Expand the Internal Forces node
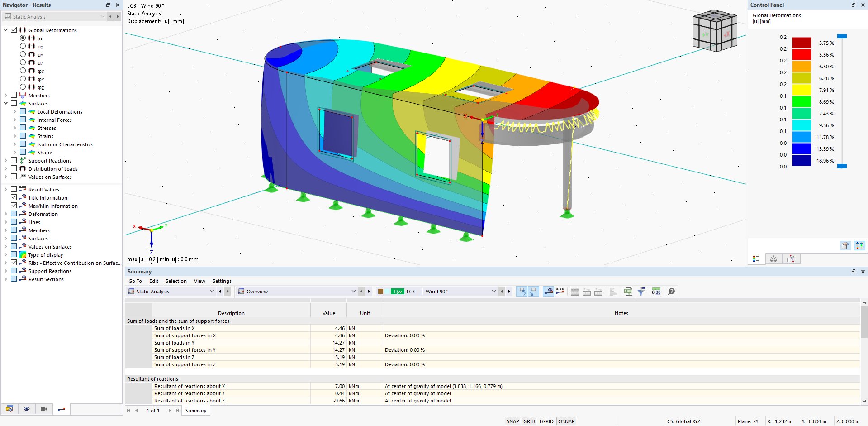The image size is (868, 426). click(15, 120)
